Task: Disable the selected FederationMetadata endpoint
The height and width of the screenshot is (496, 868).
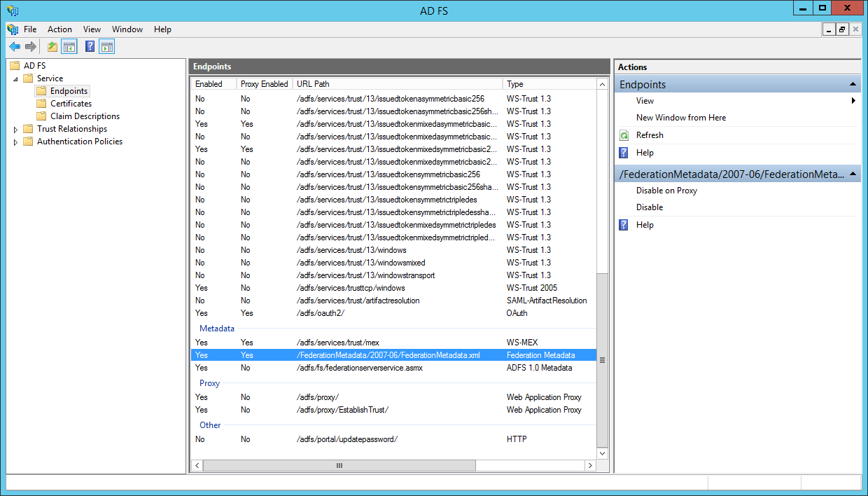Action: click(x=650, y=207)
